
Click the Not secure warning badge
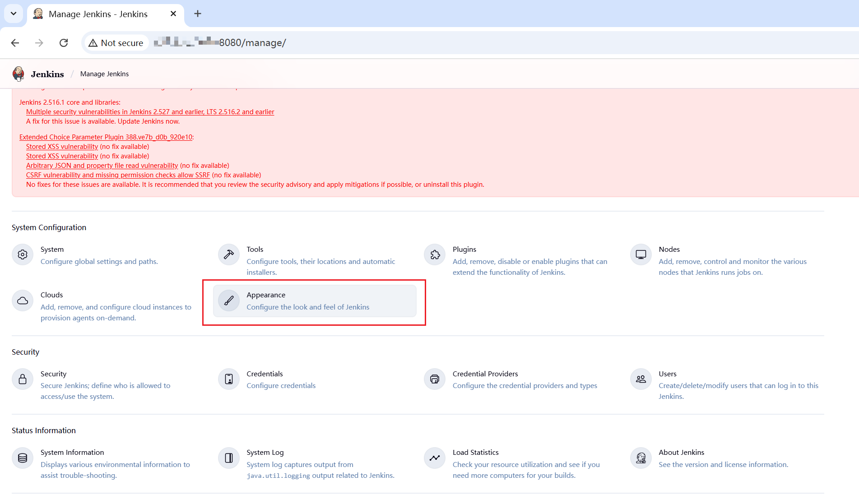(x=116, y=43)
